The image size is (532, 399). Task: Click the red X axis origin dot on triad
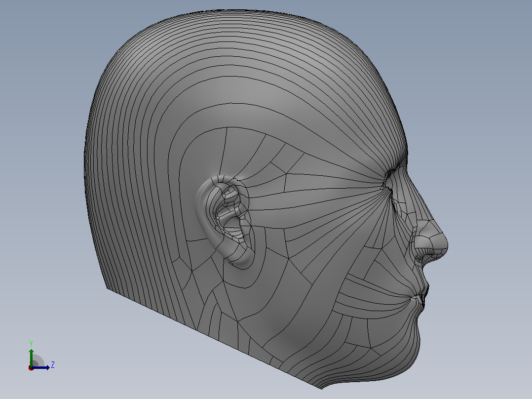(x=31, y=368)
